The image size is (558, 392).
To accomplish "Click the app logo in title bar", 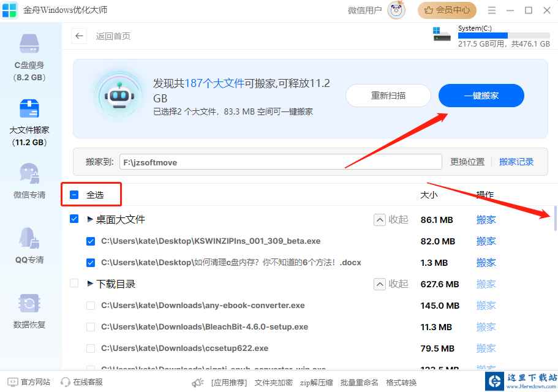I will 9,10.
